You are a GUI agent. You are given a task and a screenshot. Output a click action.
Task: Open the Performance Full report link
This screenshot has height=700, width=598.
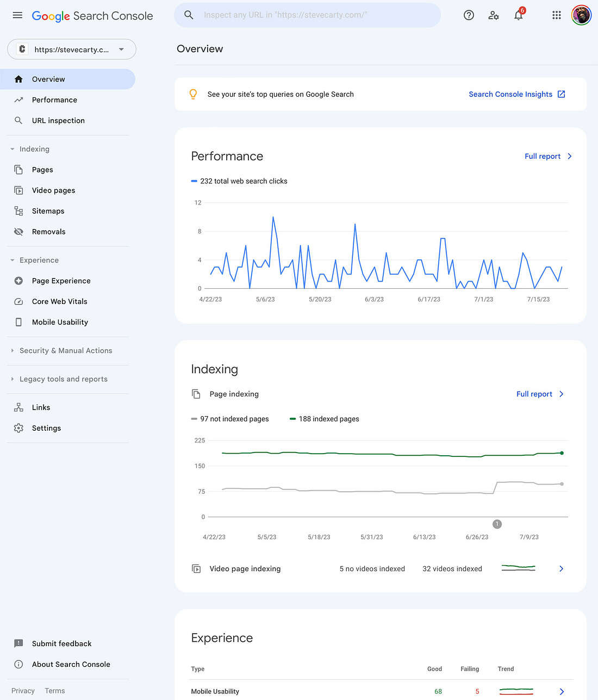pos(548,156)
